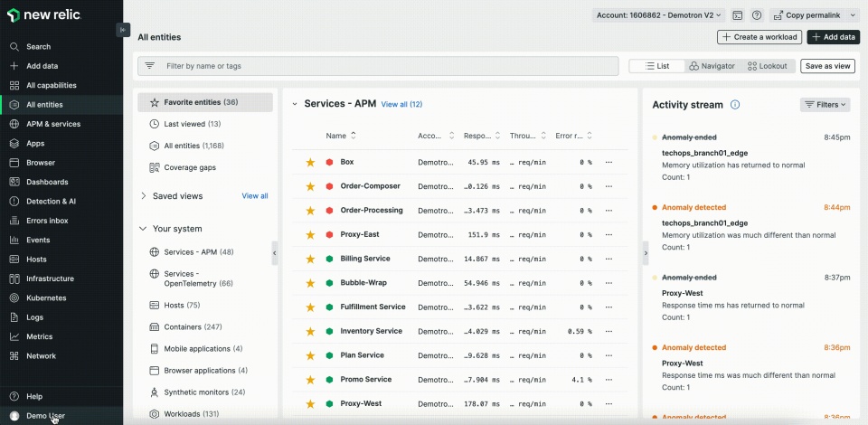Switch to List view
This screenshot has height=425, width=868.
[657, 66]
